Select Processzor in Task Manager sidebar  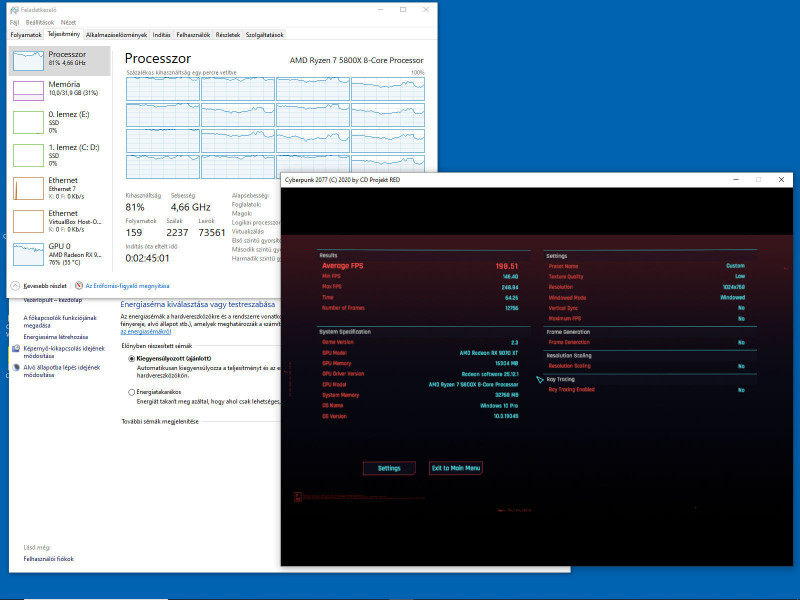[59, 61]
